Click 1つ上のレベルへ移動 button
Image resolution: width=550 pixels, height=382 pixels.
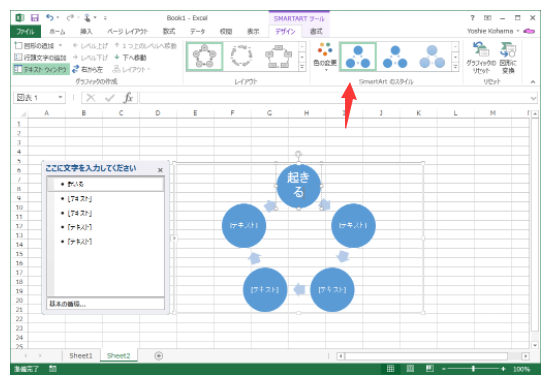(x=145, y=46)
